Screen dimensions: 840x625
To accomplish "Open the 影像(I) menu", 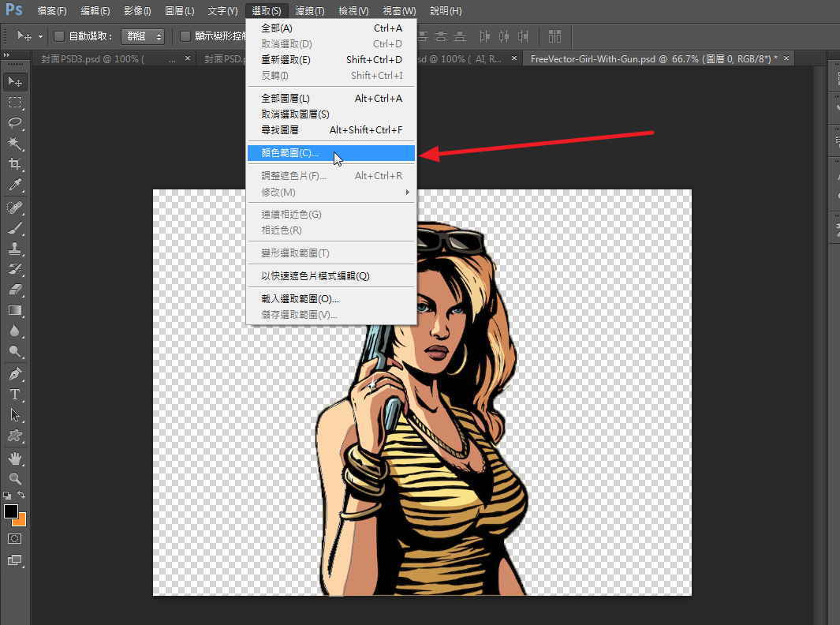I will (137, 11).
